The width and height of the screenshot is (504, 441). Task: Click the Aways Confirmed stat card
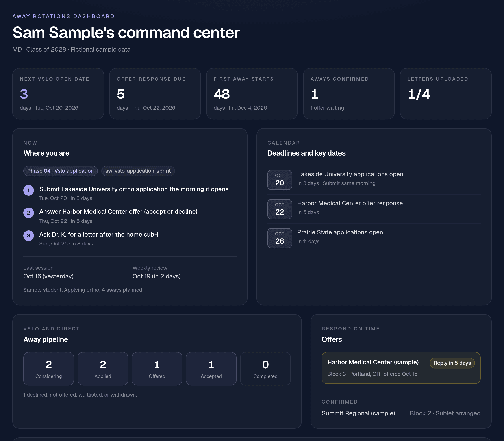(349, 94)
